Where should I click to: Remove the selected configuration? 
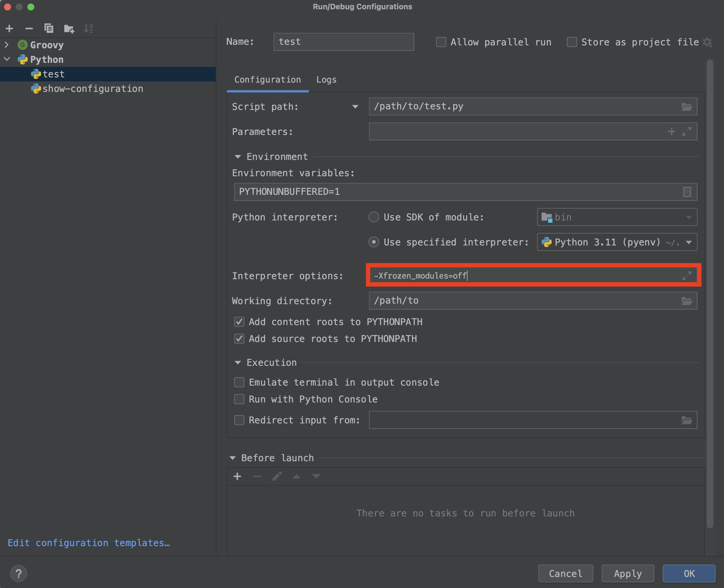tap(29, 28)
